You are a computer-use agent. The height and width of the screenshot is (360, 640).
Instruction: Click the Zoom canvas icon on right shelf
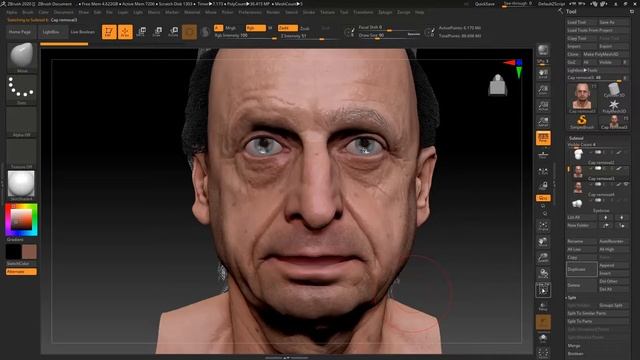[x=543, y=90]
